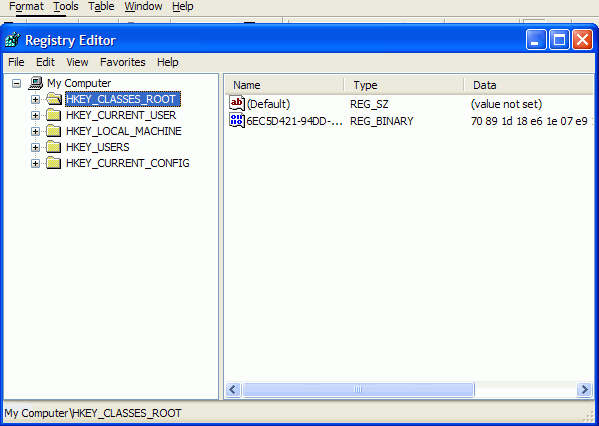Select the My Computer icon in tree
The height and width of the screenshot is (426, 599).
[x=36, y=83]
